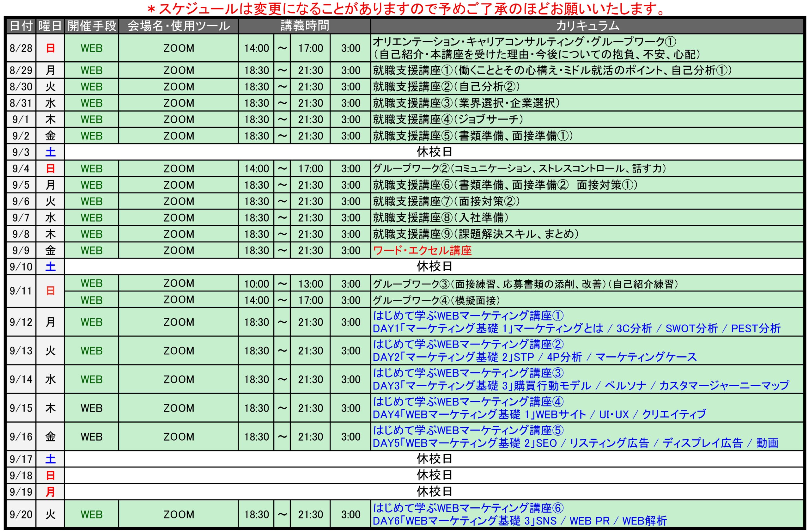Image resolution: width=809 pixels, height=532 pixels.
Task: Select the red 日 cell for 9/4
Action: click(x=50, y=168)
